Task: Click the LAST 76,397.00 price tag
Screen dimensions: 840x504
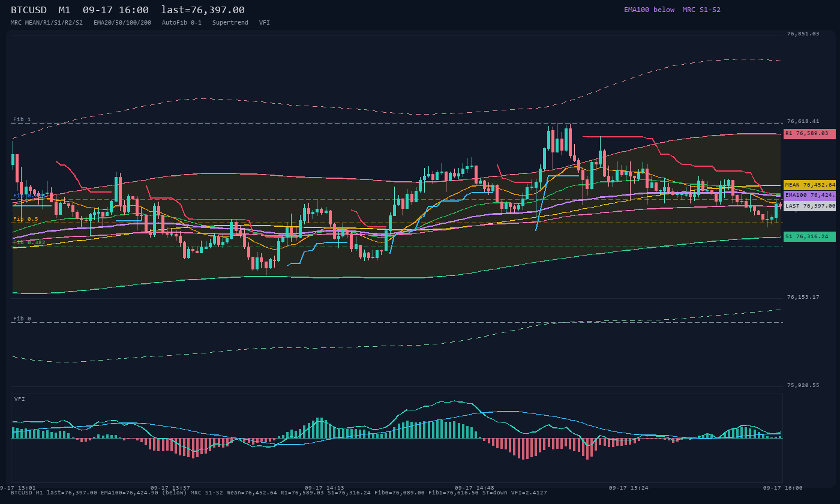Action: click(809, 206)
